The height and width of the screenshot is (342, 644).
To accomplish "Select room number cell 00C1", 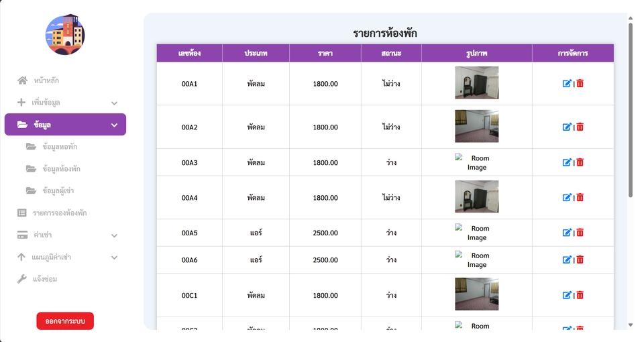I will 189,295.
